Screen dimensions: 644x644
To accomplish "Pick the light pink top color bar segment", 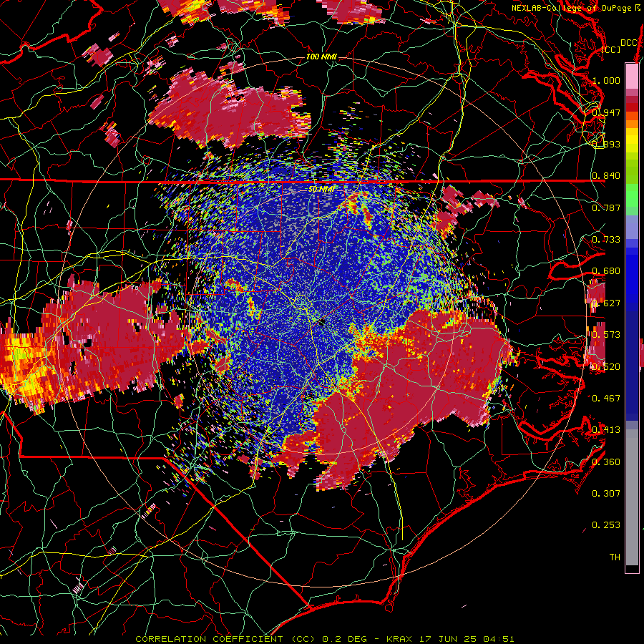I will 632,77.
